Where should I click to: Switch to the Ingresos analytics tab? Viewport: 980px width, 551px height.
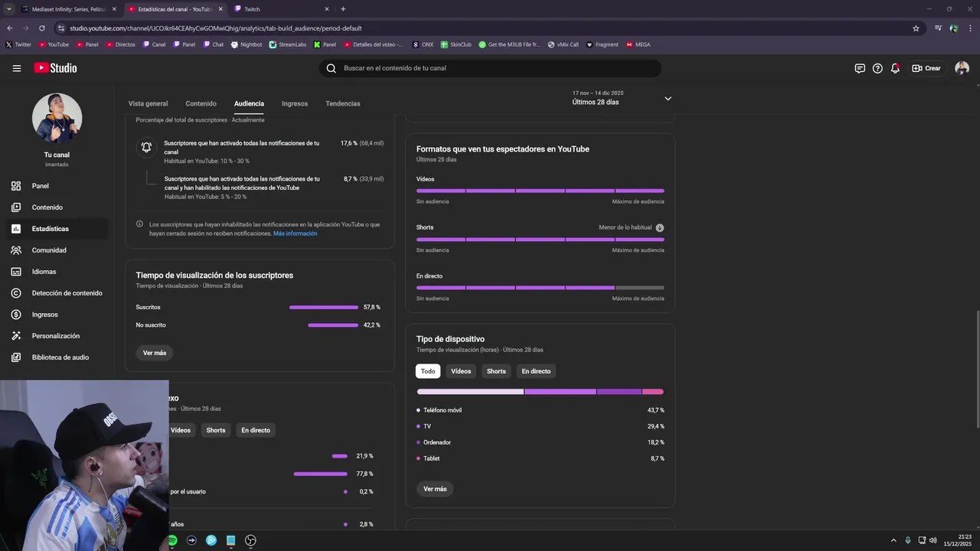[295, 103]
